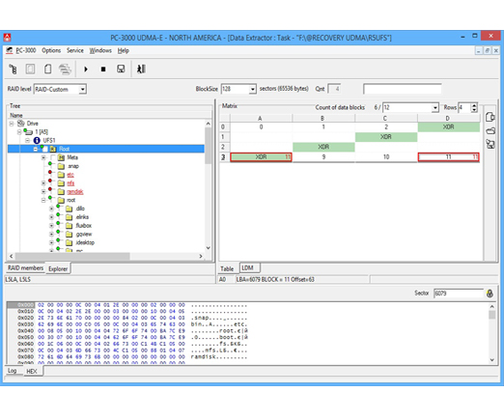Click the .snap folder icon
Screen dimensions: 504x420
click(61, 166)
